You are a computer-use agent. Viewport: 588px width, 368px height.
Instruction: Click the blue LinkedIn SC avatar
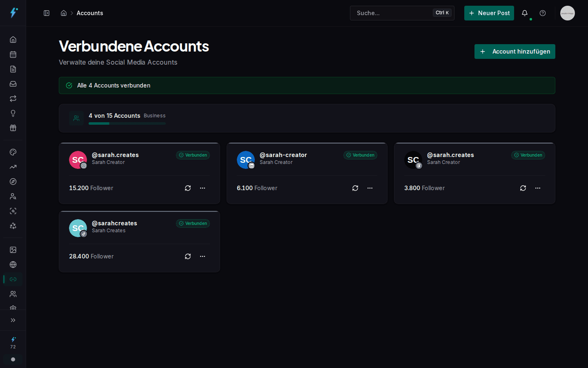tap(246, 160)
